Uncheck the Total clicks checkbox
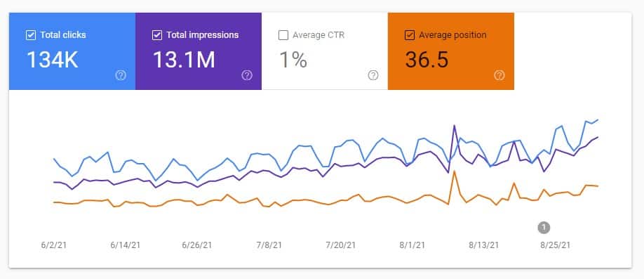Screen dimensions: 644x279 coord(31,35)
